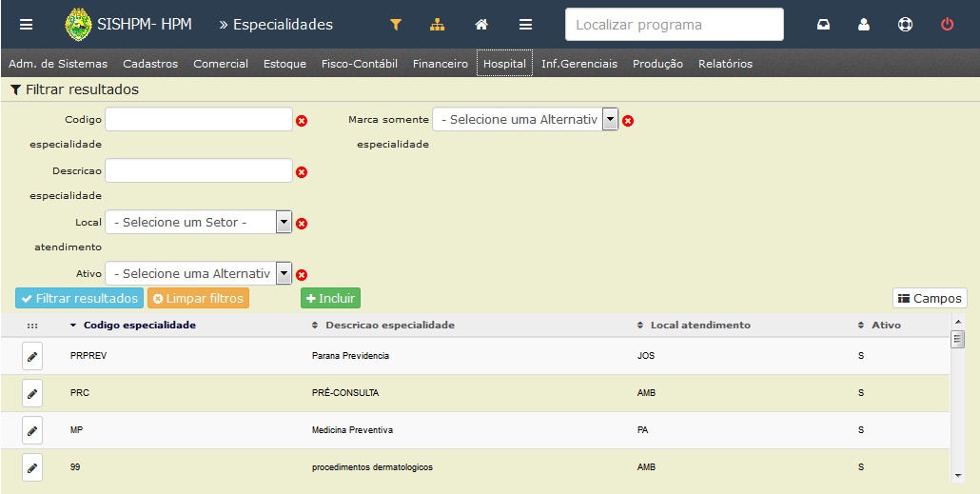Open the Comercial menu
This screenshot has height=494, width=980.
point(221,64)
